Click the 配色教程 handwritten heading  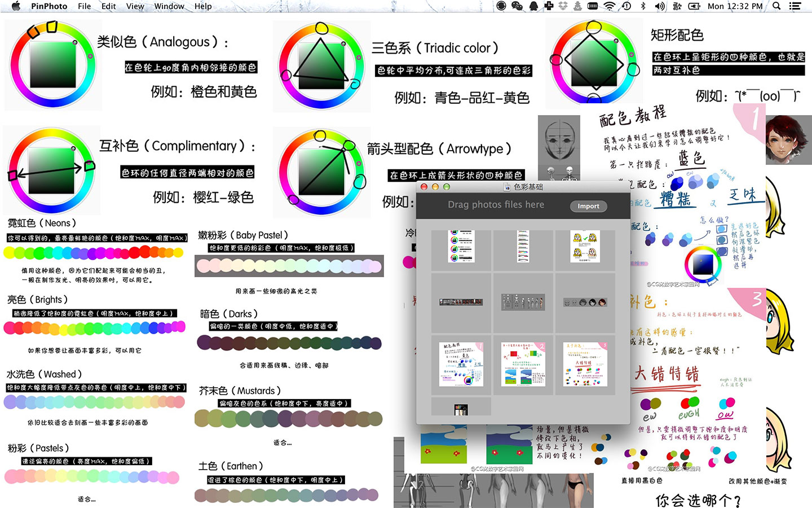pos(633,116)
